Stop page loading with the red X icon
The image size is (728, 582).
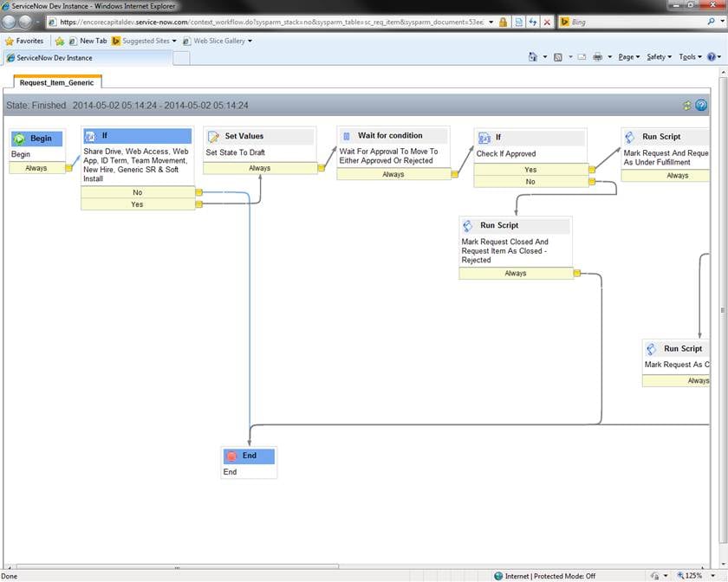pos(546,22)
